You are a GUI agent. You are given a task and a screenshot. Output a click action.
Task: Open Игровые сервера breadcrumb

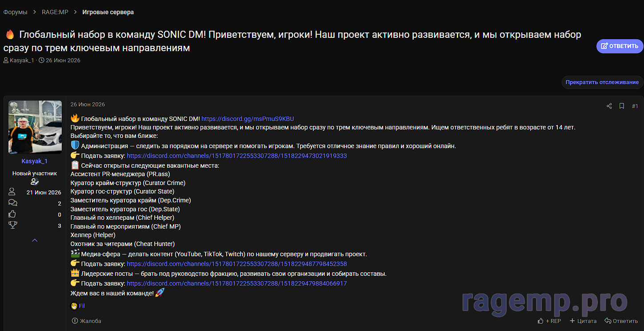(108, 12)
